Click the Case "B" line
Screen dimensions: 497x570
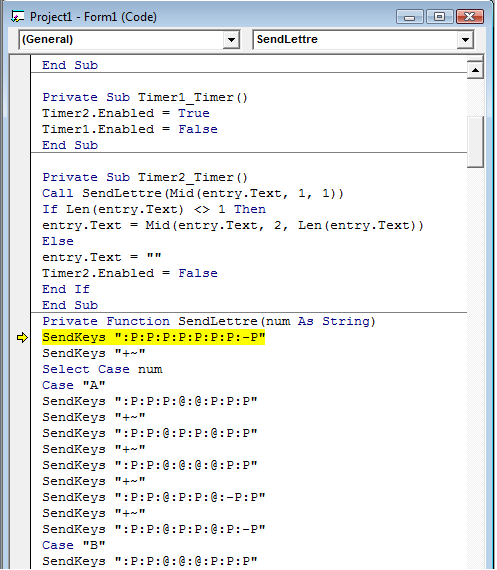click(74, 545)
